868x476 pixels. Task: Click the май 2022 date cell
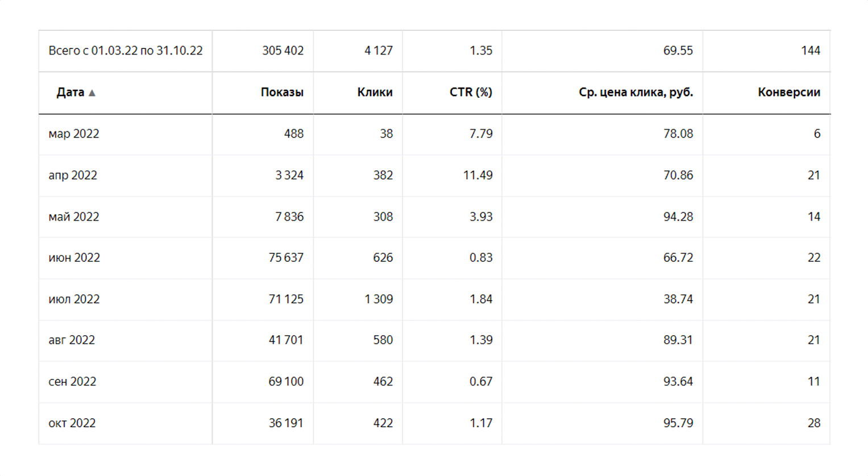click(x=74, y=216)
